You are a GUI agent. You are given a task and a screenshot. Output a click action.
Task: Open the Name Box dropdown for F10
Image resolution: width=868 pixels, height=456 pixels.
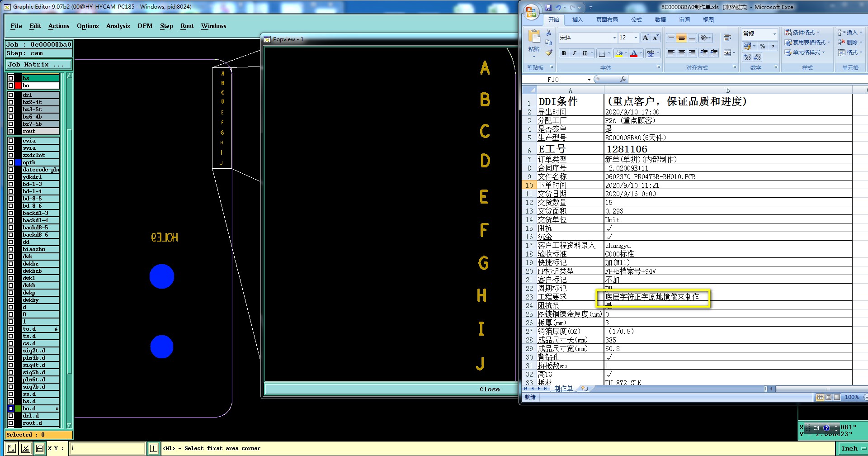click(x=589, y=80)
